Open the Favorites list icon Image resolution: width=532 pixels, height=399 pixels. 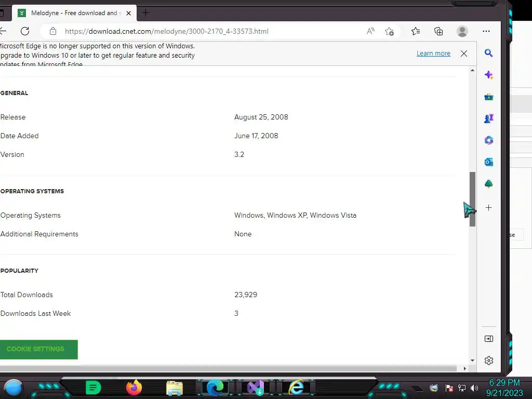click(416, 31)
